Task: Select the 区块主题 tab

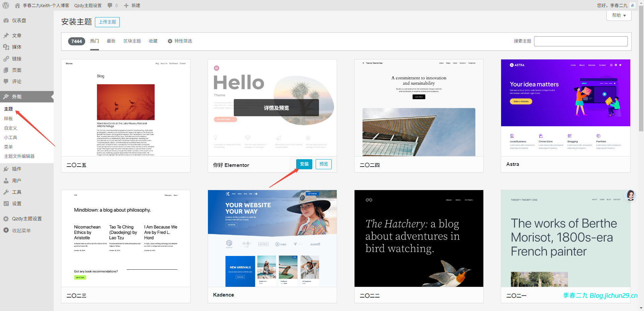Action: [132, 41]
